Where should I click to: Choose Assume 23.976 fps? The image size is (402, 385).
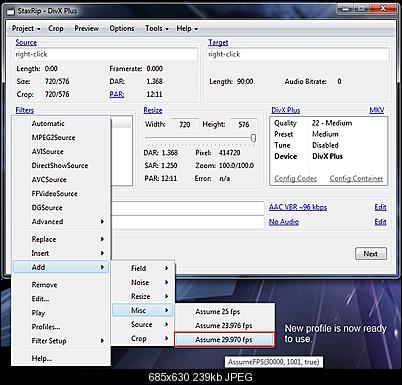pos(225,326)
